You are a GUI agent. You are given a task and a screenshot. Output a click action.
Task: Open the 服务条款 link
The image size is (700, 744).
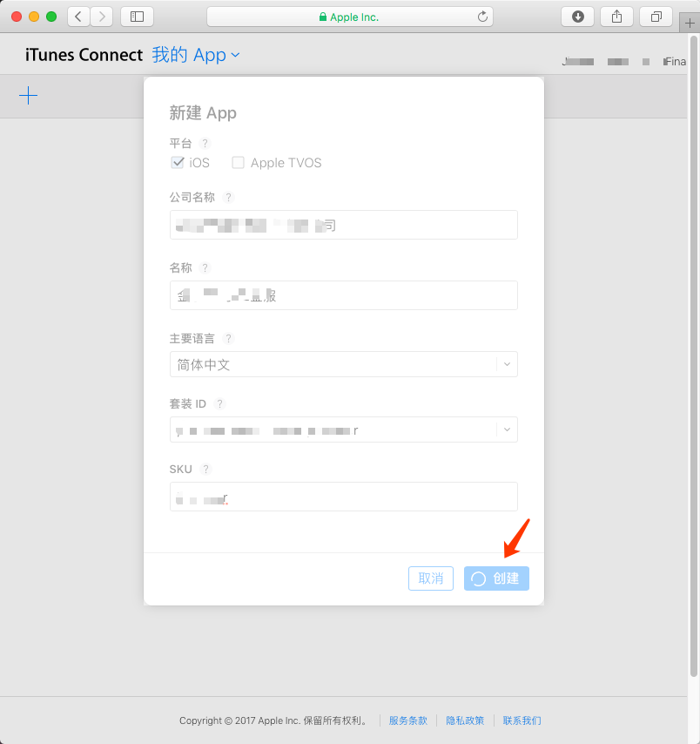[x=407, y=720]
